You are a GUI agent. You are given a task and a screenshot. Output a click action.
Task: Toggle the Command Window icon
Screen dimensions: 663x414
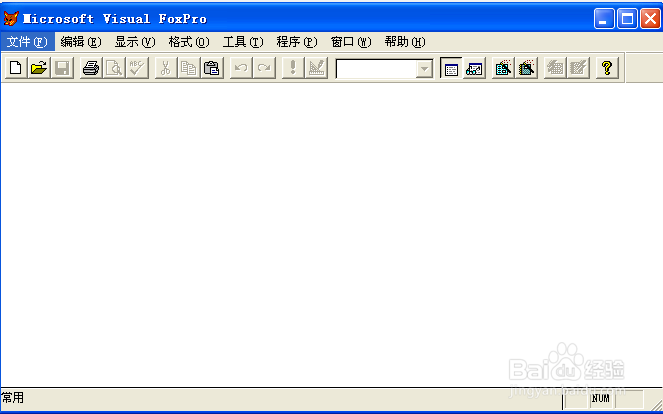click(451, 68)
